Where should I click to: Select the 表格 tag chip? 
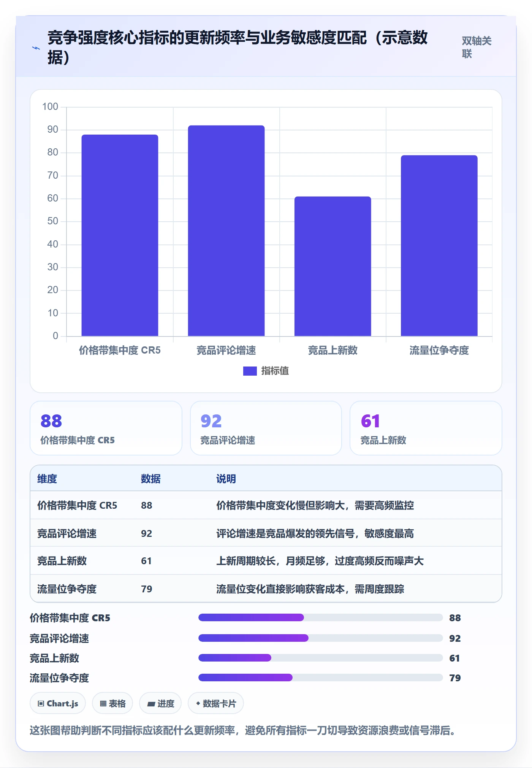(112, 703)
